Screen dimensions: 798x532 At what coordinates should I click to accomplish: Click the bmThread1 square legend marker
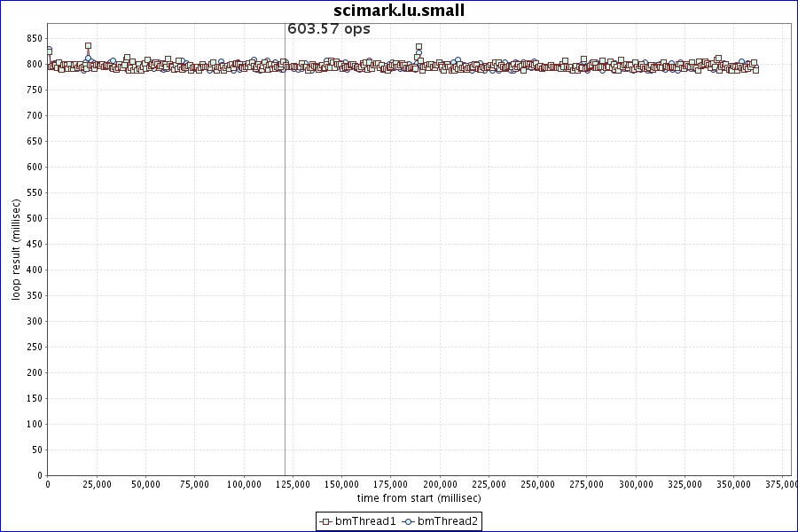click(326, 521)
